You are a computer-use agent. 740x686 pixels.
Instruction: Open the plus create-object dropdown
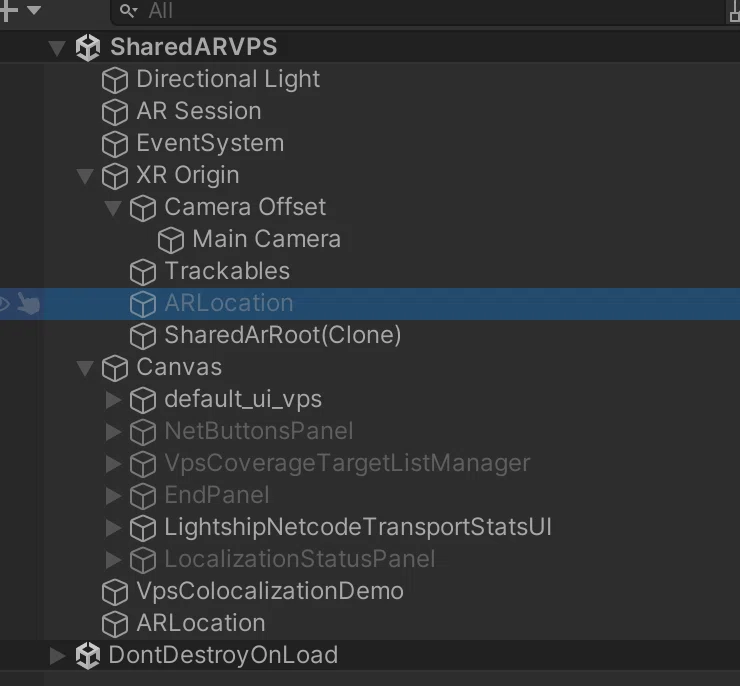tap(20, 10)
